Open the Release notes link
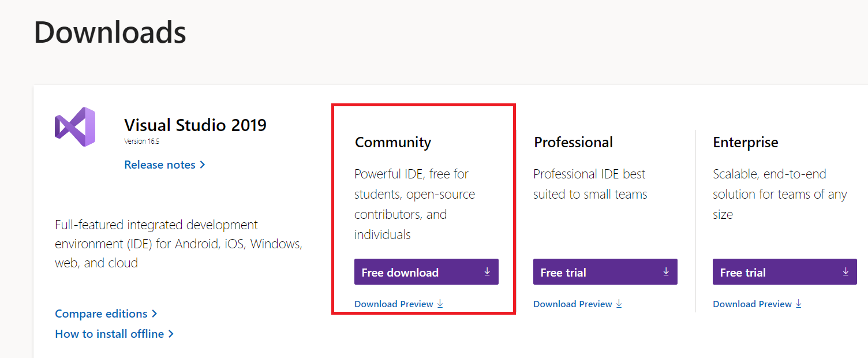Image resolution: width=868 pixels, height=358 pixels. click(160, 165)
